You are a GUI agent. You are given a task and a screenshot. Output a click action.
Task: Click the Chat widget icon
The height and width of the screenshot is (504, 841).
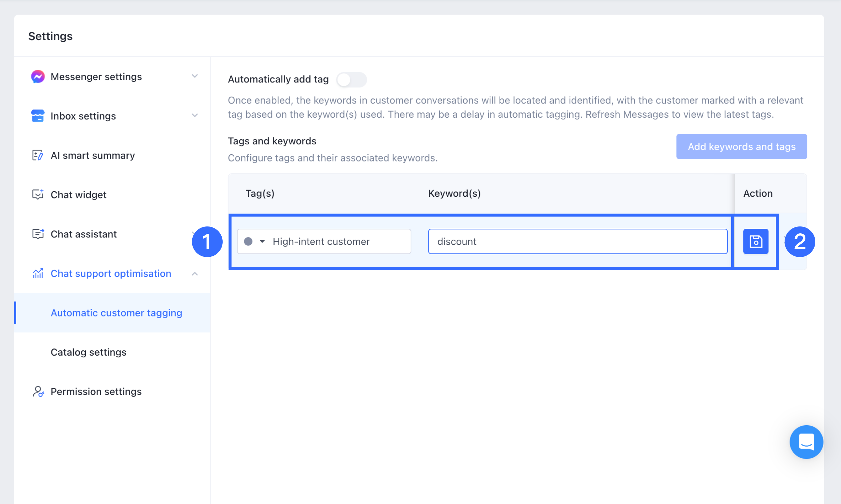(38, 194)
